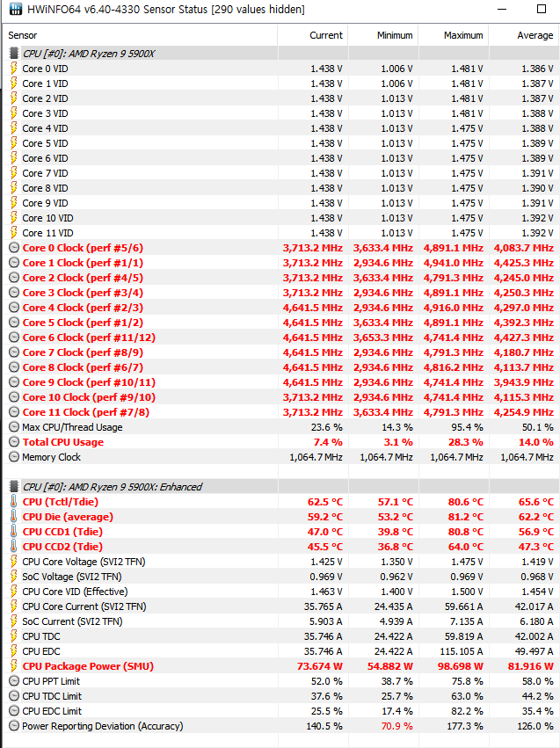Click chip icon of AMD Ryzen 9 5900X: Enhanced
Viewport: 560px width, 748px height.
13,487
